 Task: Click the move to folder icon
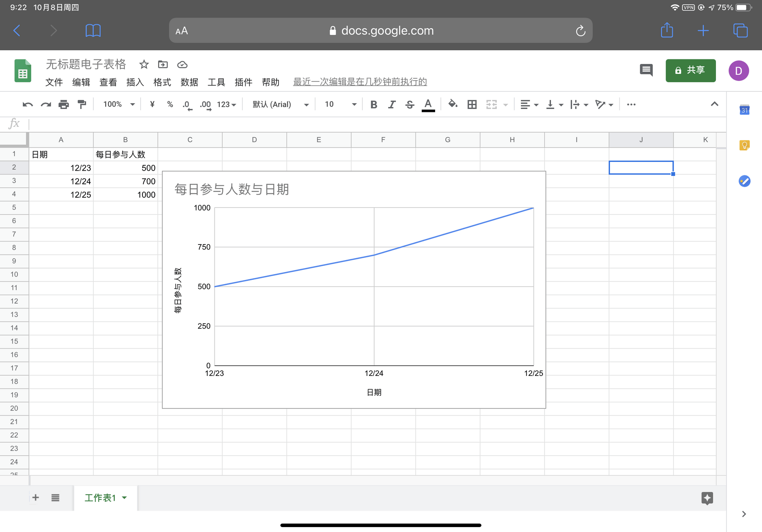pyautogui.click(x=163, y=64)
